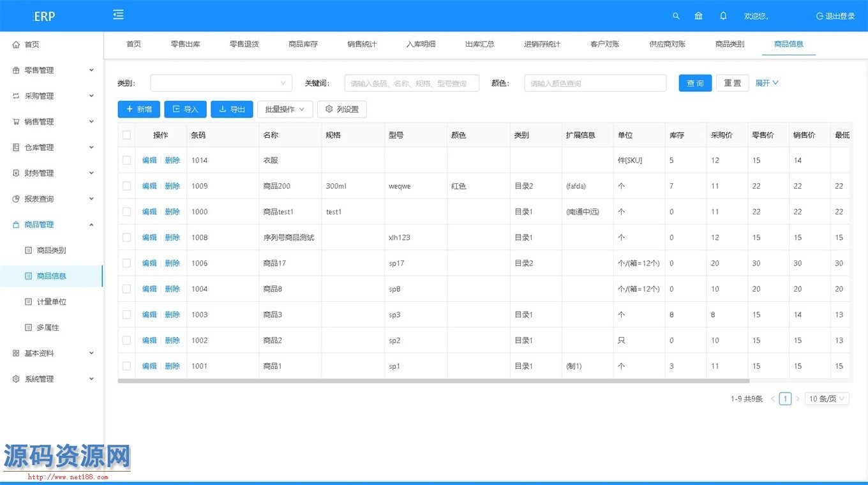868x485 pixels.
Task: Click the grid icon beside 基本资料
Action: coord(16,353)
